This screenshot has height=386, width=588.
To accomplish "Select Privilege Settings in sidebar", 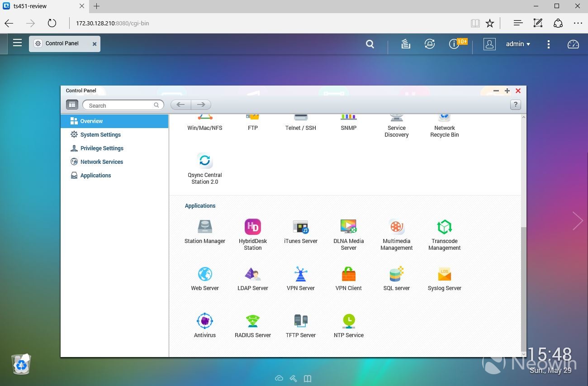I will point(114,148).
